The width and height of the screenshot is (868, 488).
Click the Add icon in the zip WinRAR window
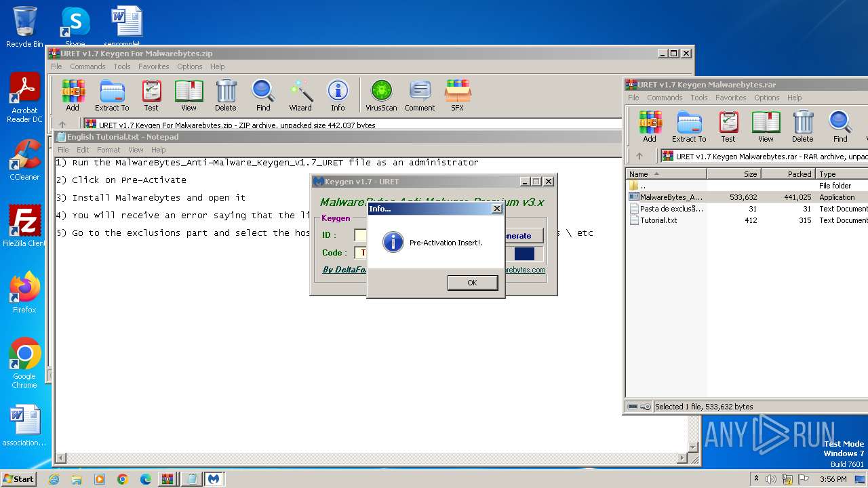pos(73,96)
